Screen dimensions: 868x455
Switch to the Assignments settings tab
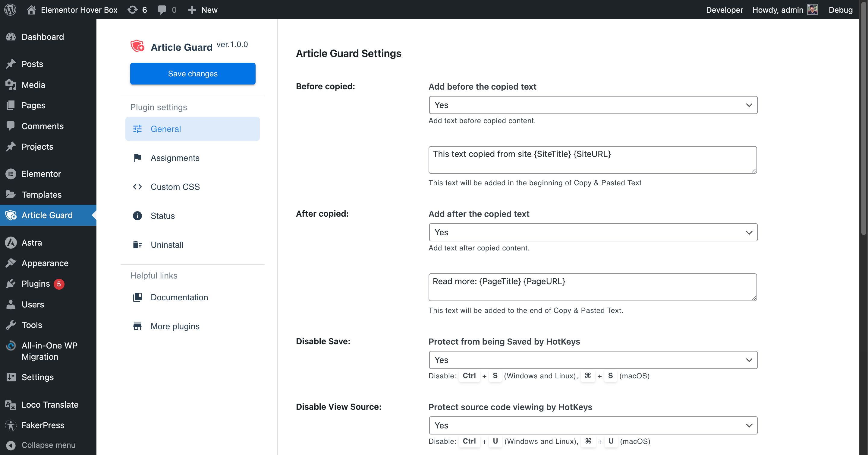point(175,158)
